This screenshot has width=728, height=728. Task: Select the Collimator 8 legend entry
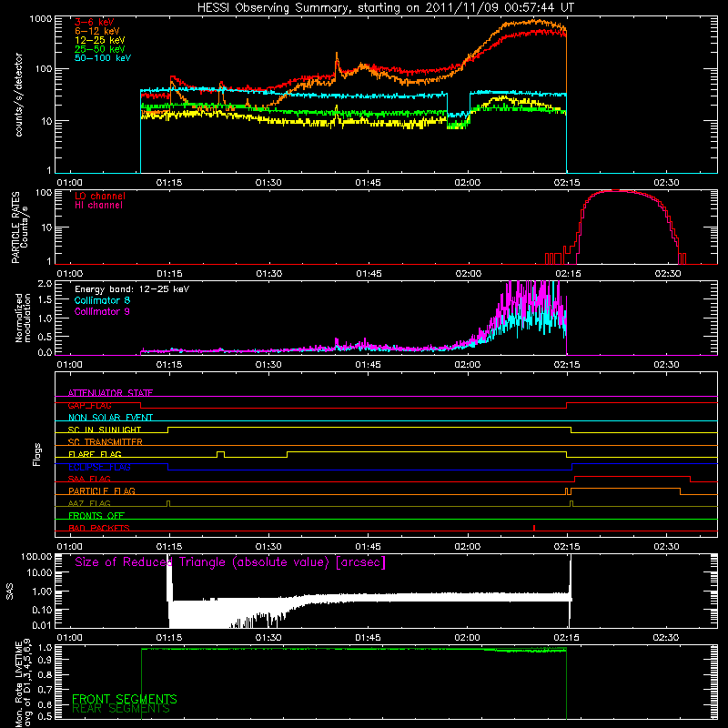click(x=102, y=300)
